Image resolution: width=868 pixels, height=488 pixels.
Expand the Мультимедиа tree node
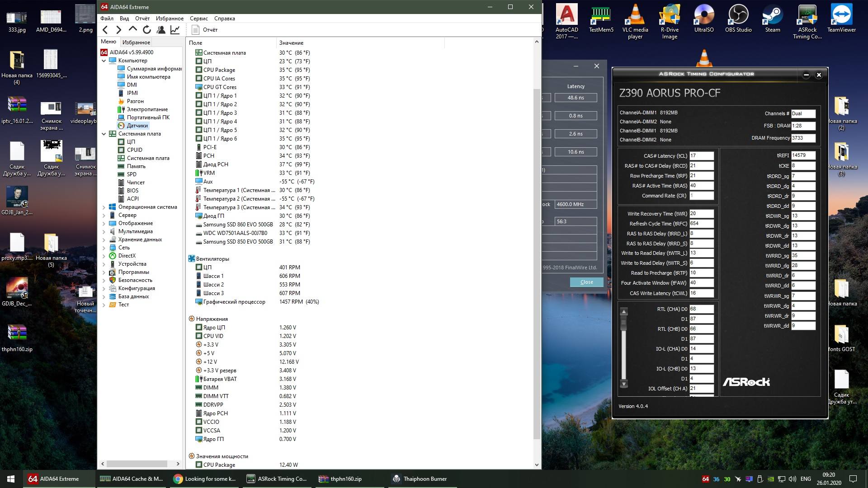click(x=104, y=231)
